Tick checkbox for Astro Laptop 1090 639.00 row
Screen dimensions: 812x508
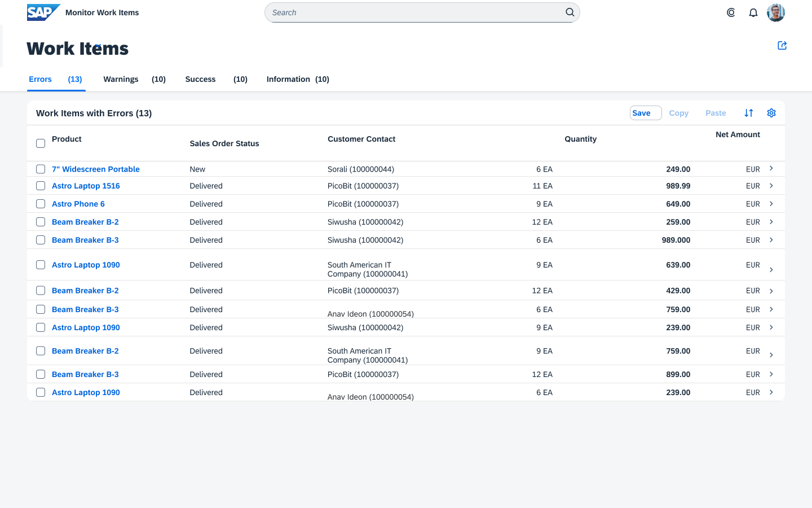41,265
